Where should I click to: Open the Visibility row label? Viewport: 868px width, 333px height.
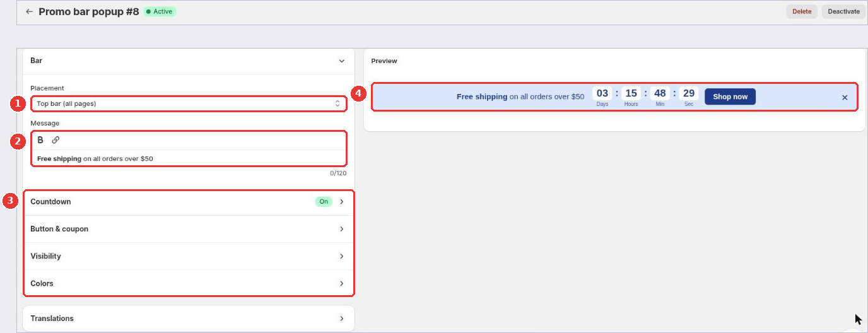pos(45,256)
